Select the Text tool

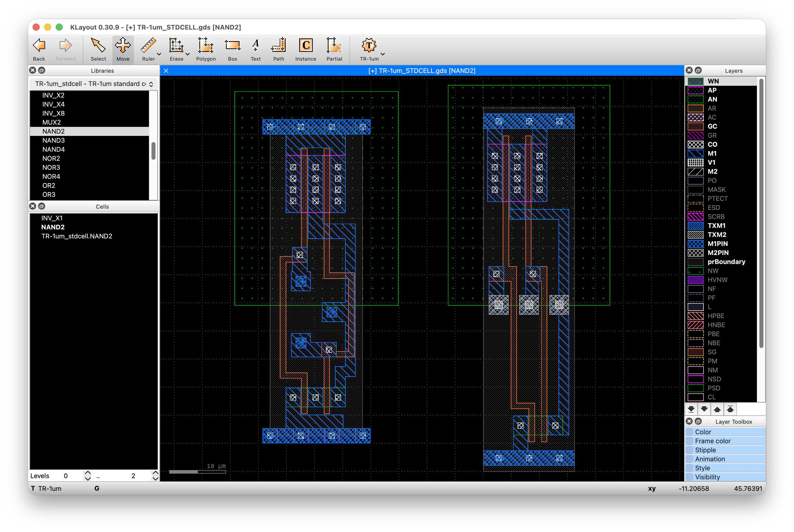pyautogui.click(x=256, y=50)
